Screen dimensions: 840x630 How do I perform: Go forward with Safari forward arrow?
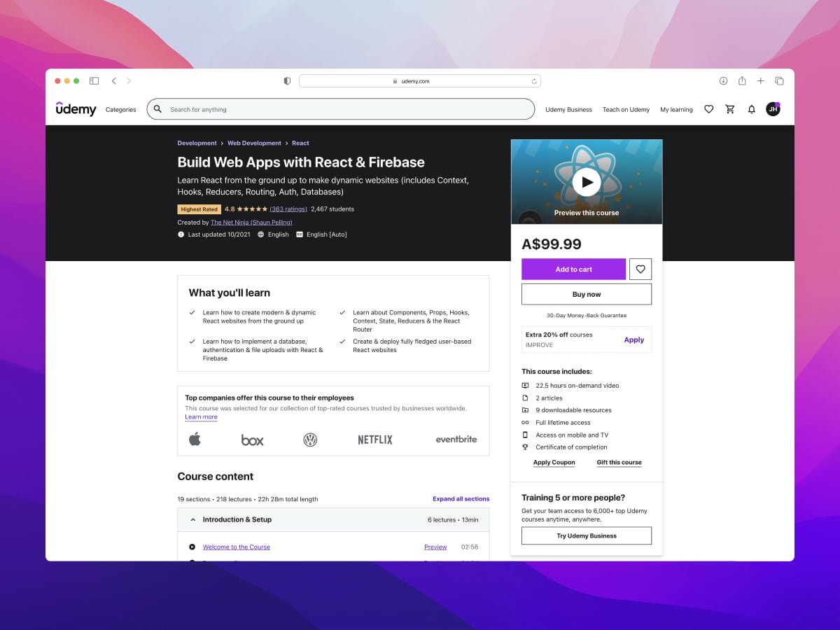(129, 81)
